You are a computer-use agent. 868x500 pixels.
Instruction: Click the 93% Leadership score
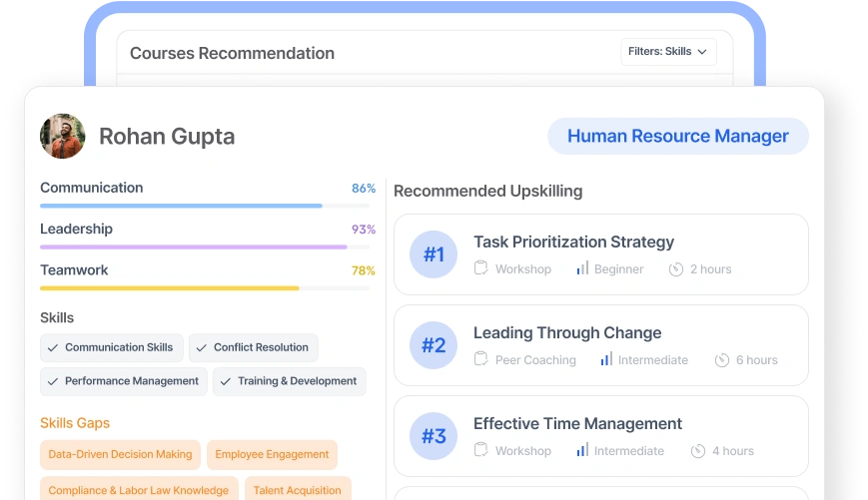point(364,230)
